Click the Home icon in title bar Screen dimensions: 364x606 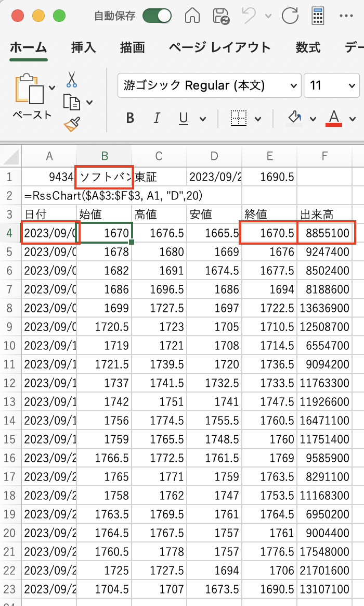click(x=193, y=16)
